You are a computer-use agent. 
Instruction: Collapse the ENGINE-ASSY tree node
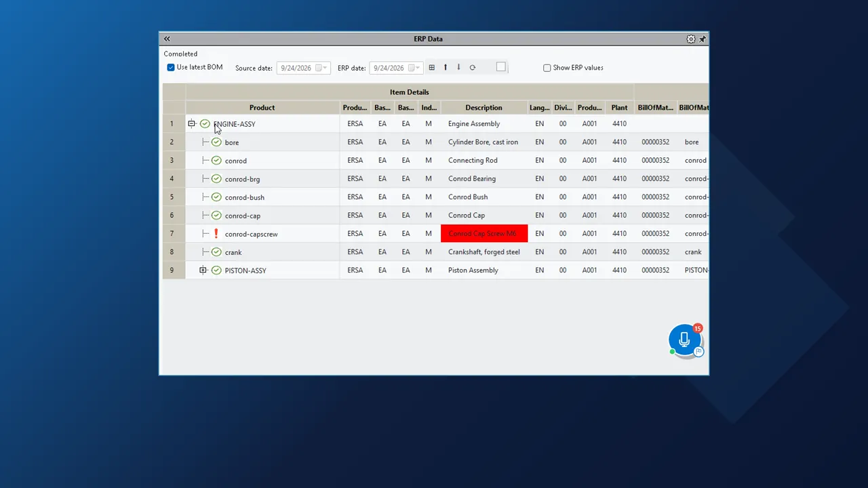pyautogui.click(x=191, y=124)
